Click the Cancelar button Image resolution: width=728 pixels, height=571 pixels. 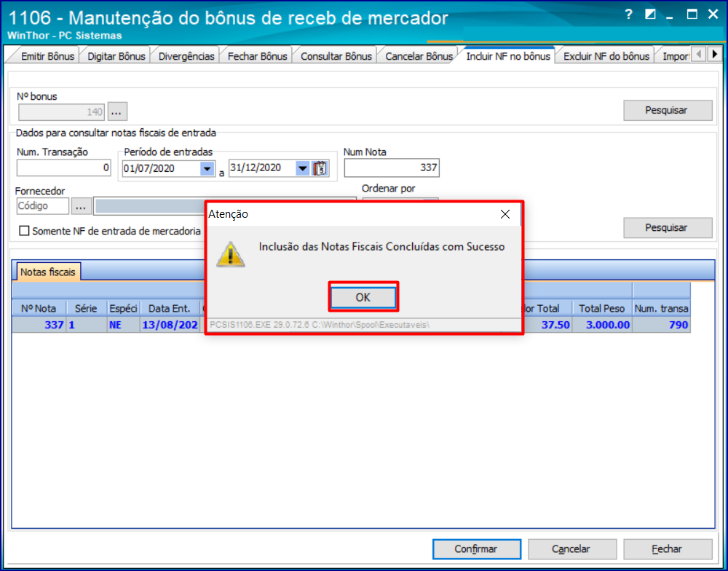coord(572,549)
